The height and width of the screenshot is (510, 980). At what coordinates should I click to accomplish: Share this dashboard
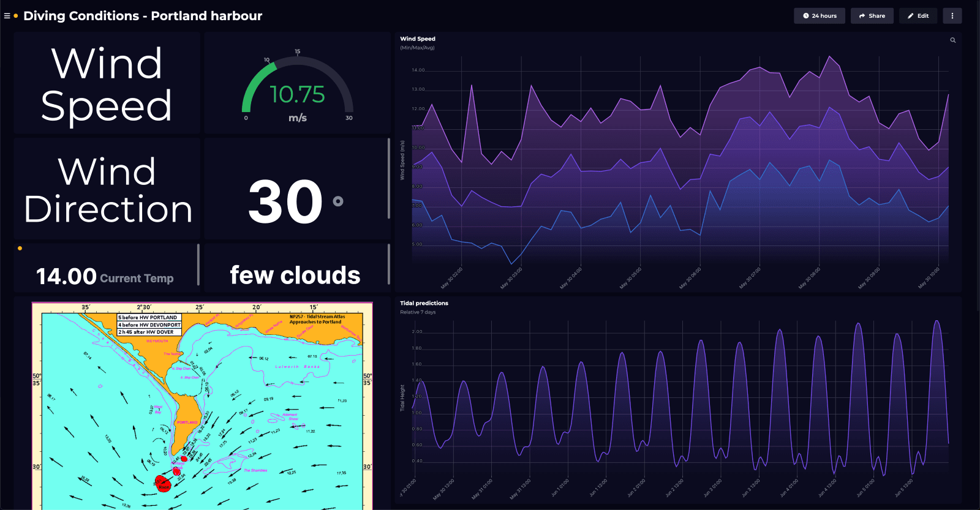[872, 16]
